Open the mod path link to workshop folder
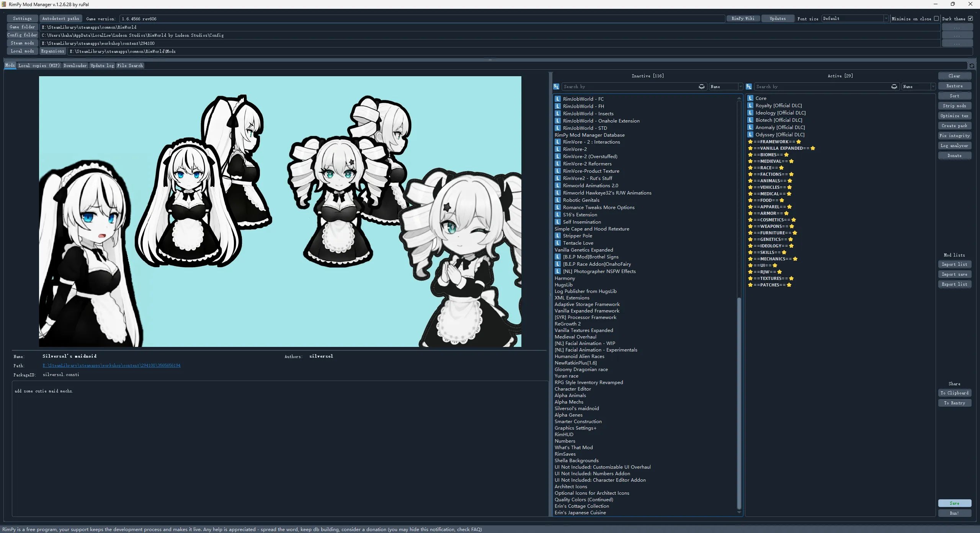The width and height of the screenshot is (980, 533). (x=111, y=365)
